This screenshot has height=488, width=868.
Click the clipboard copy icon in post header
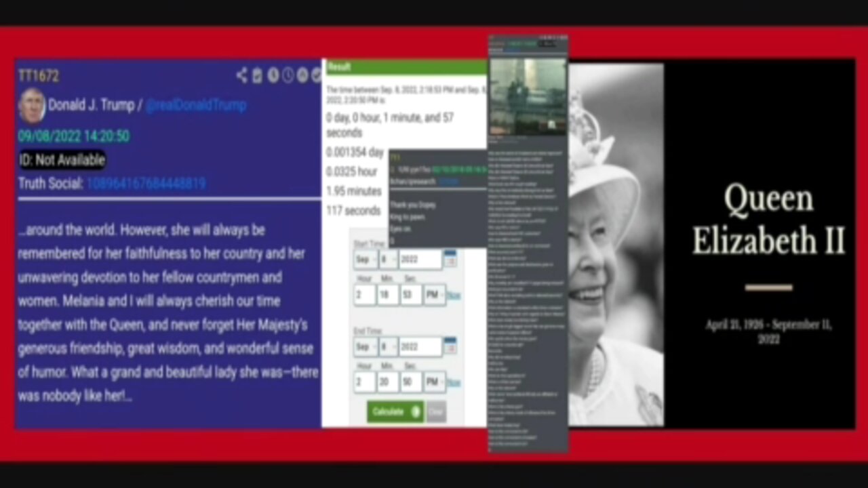pos(257,75)
